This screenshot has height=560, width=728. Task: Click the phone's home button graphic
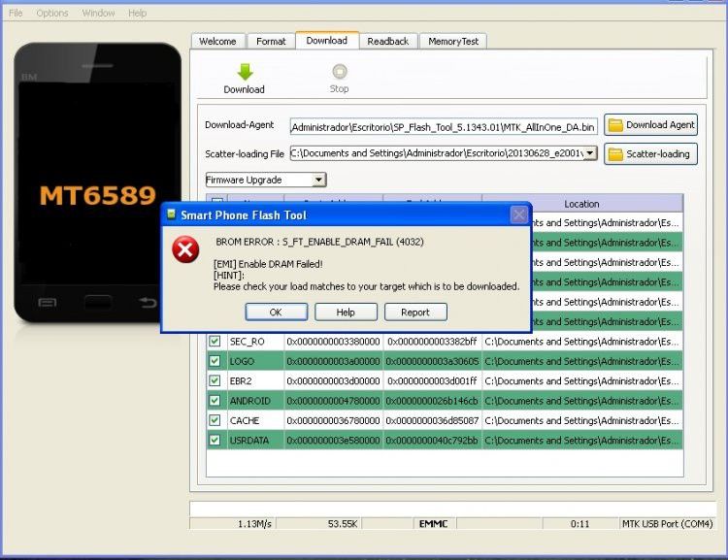98,302
